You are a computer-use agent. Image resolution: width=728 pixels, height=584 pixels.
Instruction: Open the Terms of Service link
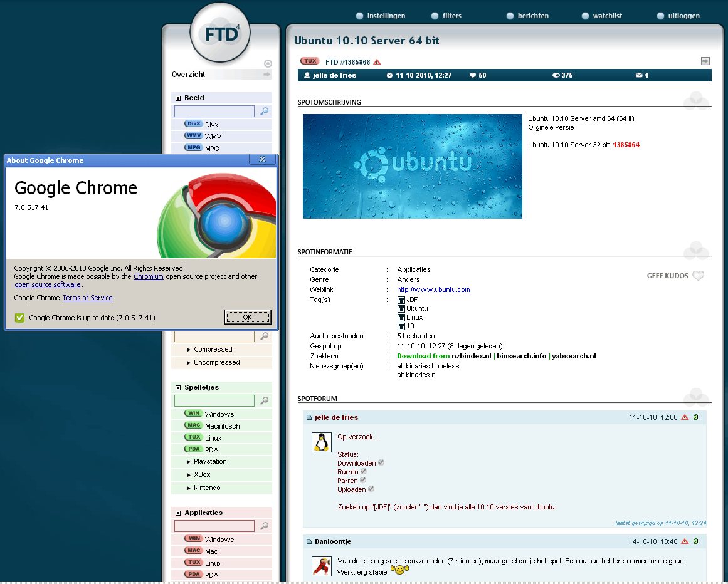coord(87,298)
